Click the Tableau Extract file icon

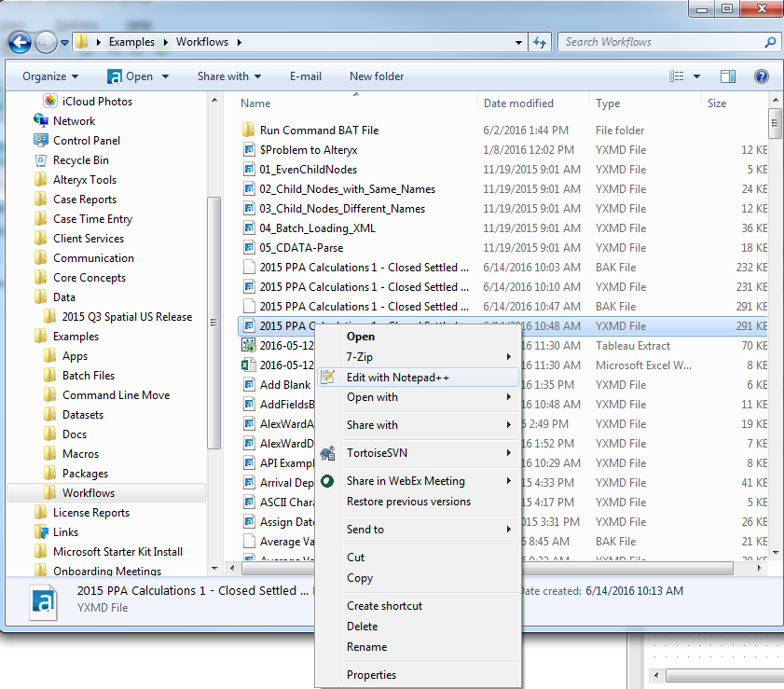249,346
